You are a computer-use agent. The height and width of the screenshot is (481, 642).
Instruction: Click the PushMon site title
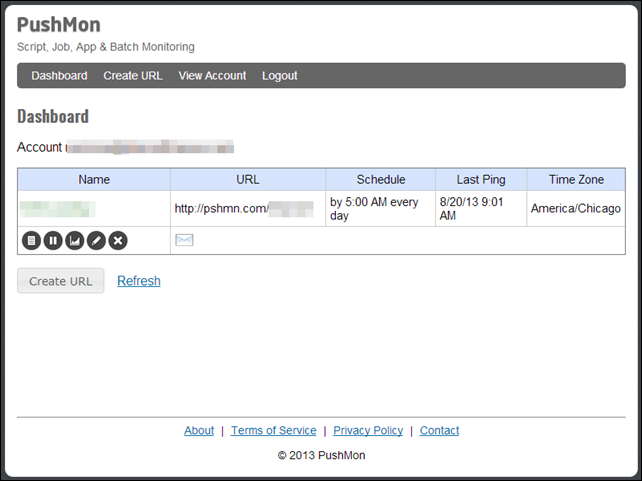point(59,25)
